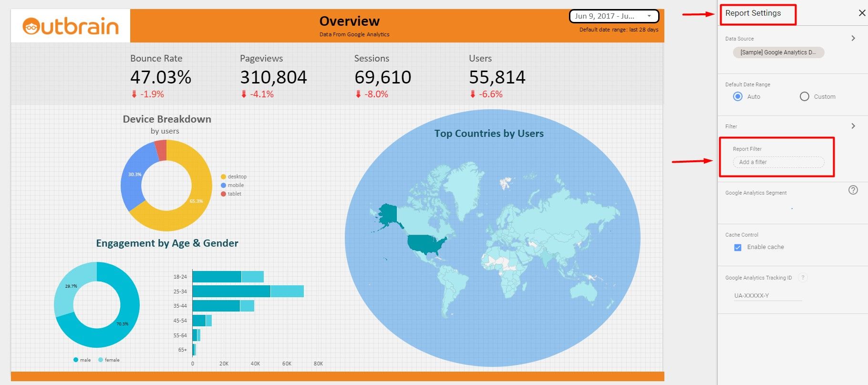The height and width of the screenshot is (385, 868).
Task: Click the Tracking ID input field
Action: coord(767,296)
